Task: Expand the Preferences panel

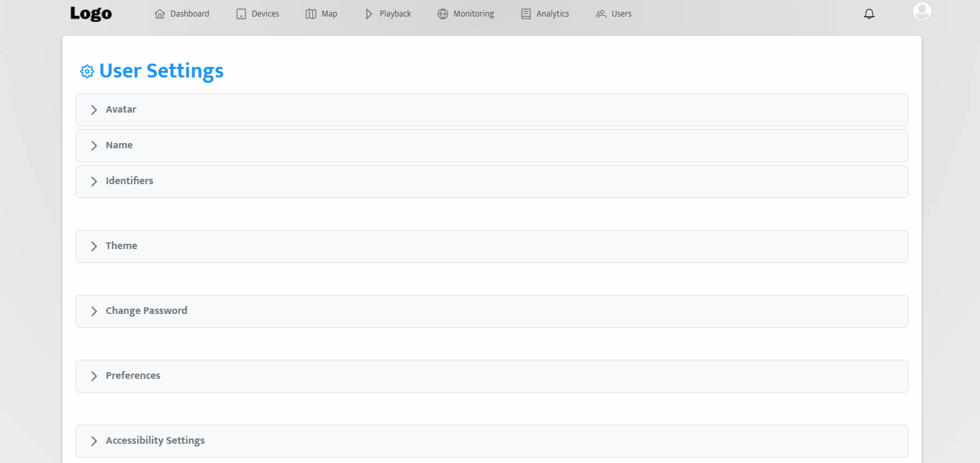Action: [x=133, y=376]
